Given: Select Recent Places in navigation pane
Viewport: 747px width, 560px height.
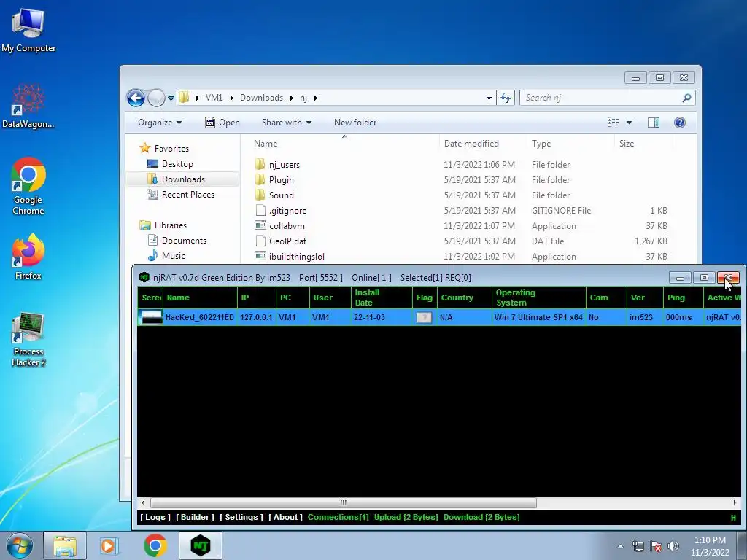Looking at the screenshot, I should [181, 194].
